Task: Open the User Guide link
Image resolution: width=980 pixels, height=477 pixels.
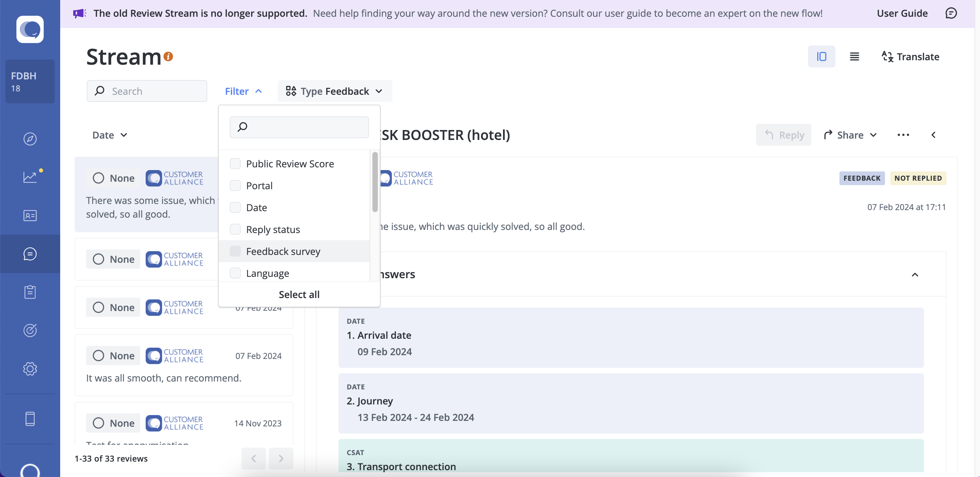Action: (x=902, y=13)
